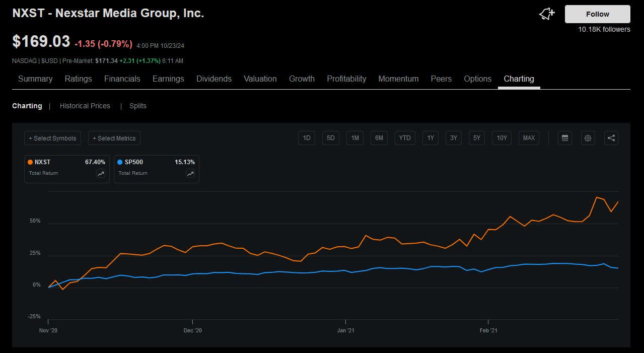Open the Select Metrics dropdown
This screenshot has width=644, height=353.
(114, 138)
